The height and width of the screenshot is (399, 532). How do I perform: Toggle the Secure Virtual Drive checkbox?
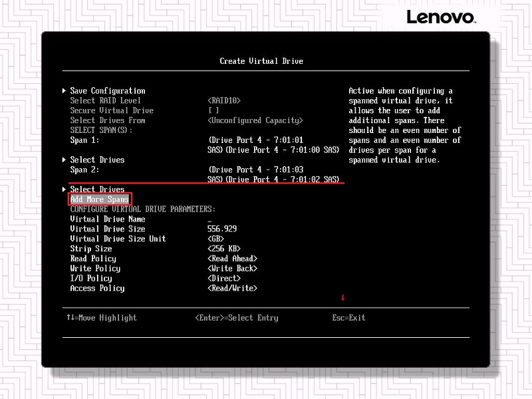coord(213,110)
